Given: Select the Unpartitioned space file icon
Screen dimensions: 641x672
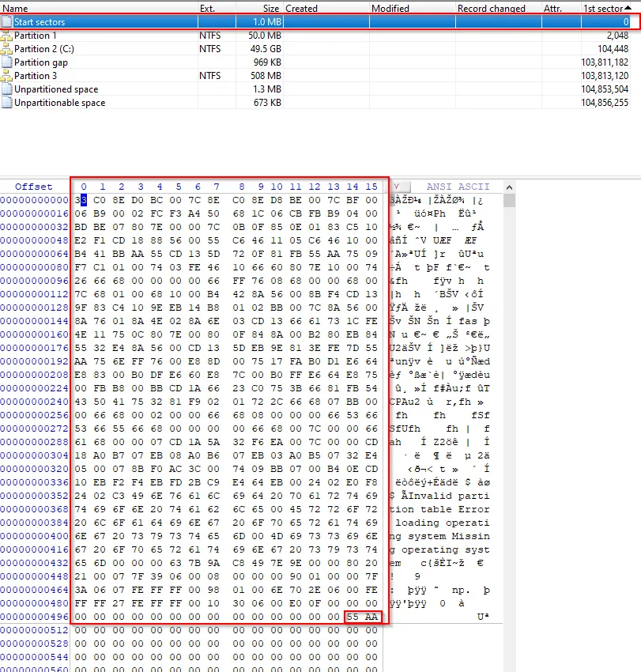Looking at the screenshot, I should [7, 89].
